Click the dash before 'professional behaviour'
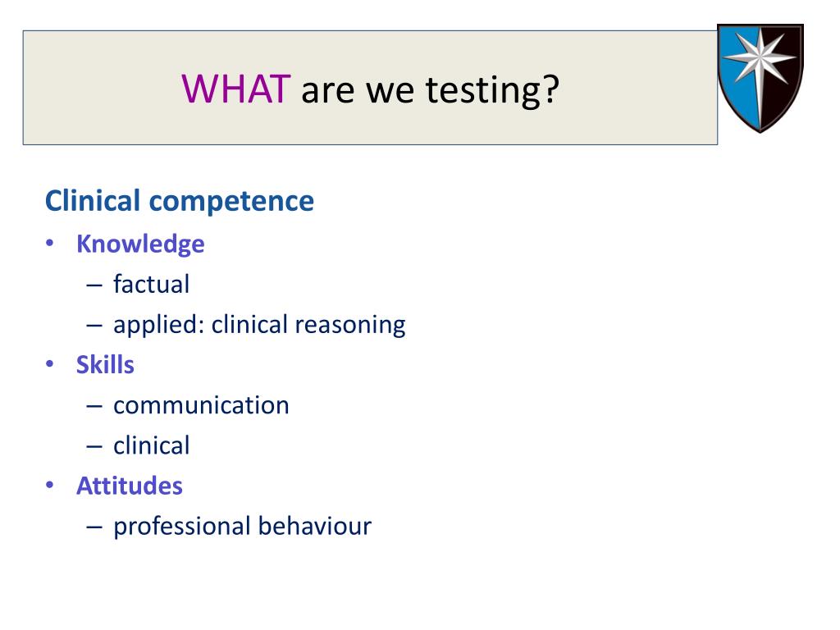Screen dimensions: 840x630 point(94,527)
